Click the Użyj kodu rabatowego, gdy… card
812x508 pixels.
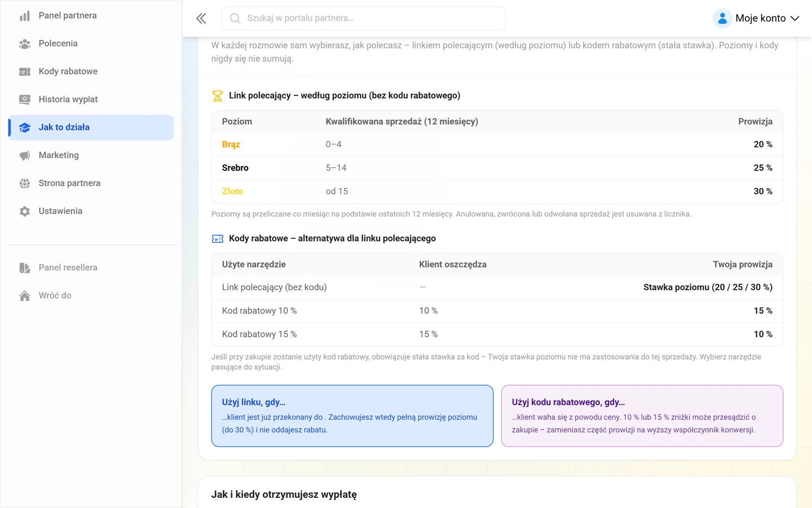[642, 416]
